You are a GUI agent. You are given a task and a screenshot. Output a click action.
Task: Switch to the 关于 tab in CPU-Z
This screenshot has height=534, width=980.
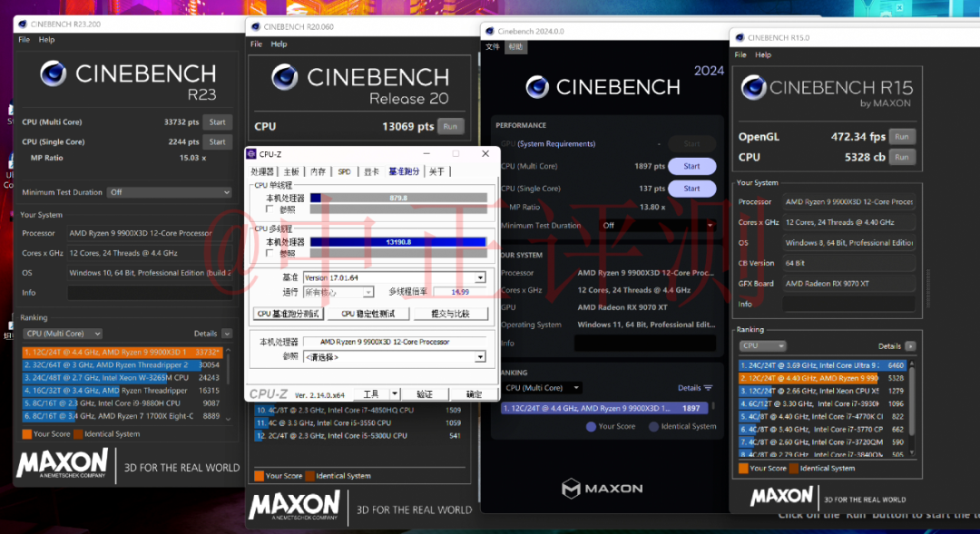coord(436,171)
